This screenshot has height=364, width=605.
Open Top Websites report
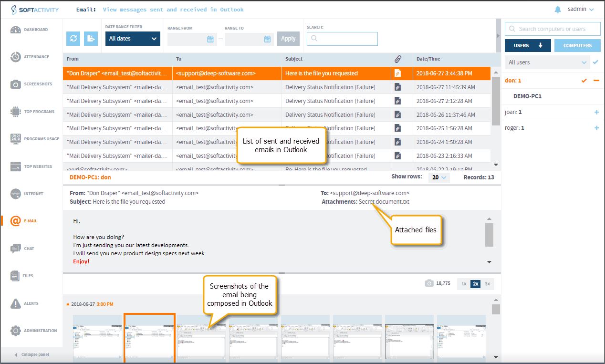(31, 166)
